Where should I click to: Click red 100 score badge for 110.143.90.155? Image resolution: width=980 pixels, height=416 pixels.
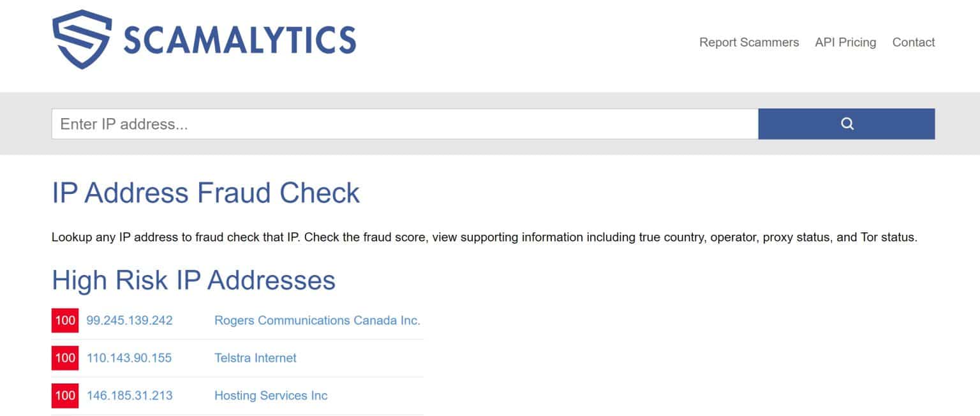coord(65,358)
